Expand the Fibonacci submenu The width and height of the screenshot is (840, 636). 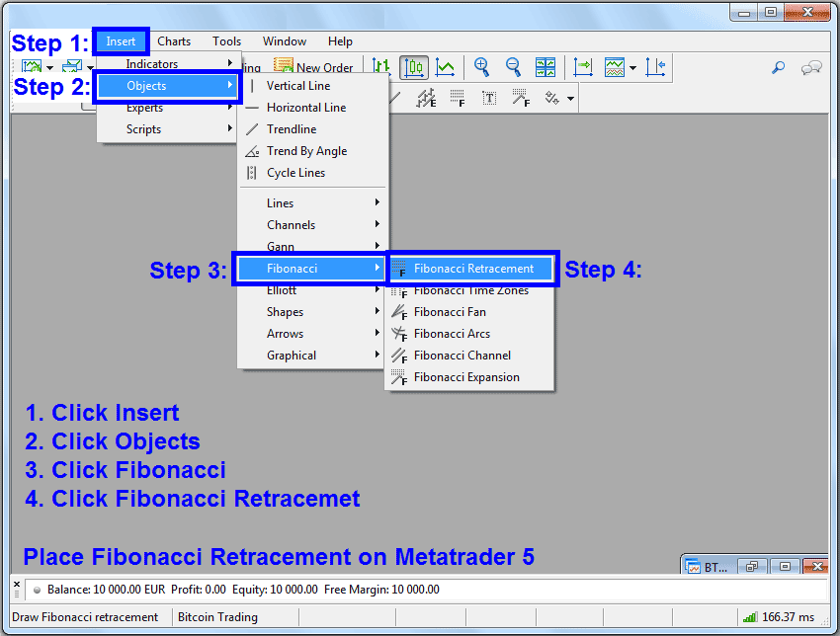[x=310, y=269]
